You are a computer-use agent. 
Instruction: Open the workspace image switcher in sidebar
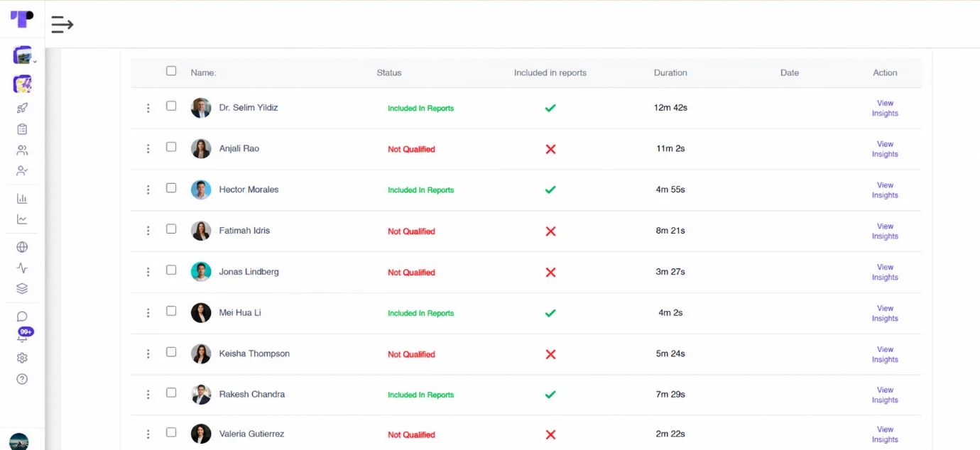point(22,55)
